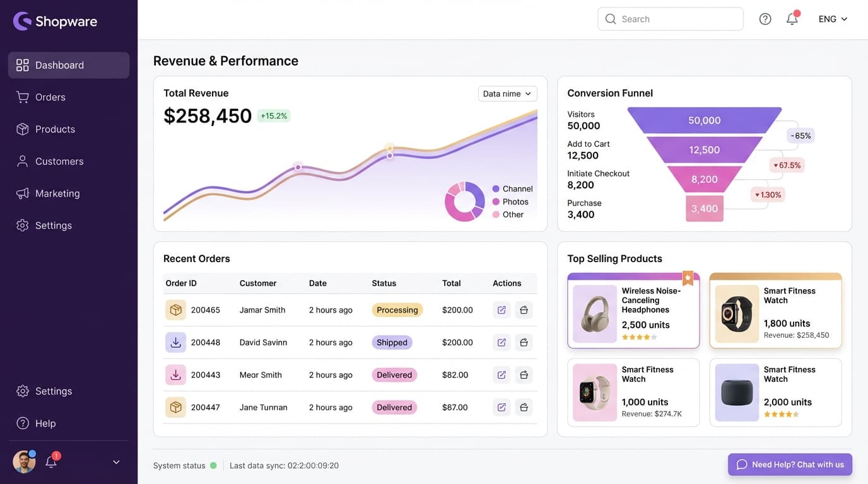Screen dimensions: 868x484
Task: Click the star bookmark badge on the headphones card
Action: tap(688, 278)
